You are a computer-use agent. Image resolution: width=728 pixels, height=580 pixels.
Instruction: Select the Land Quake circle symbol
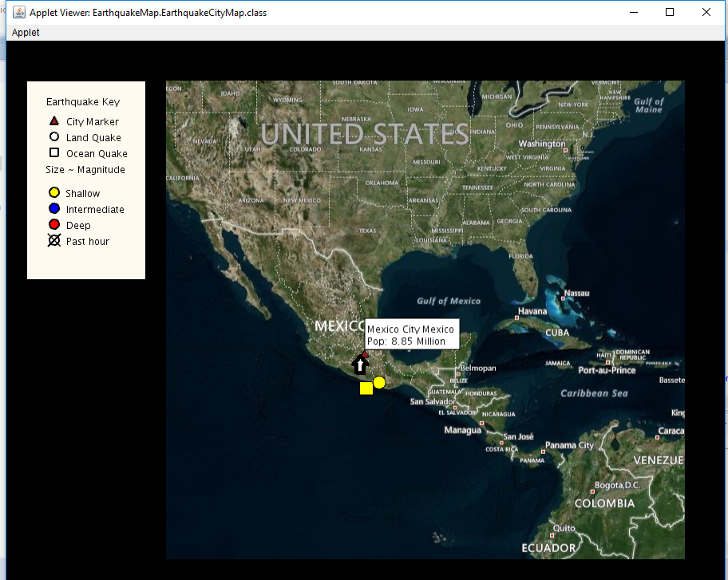coord(53,137)
